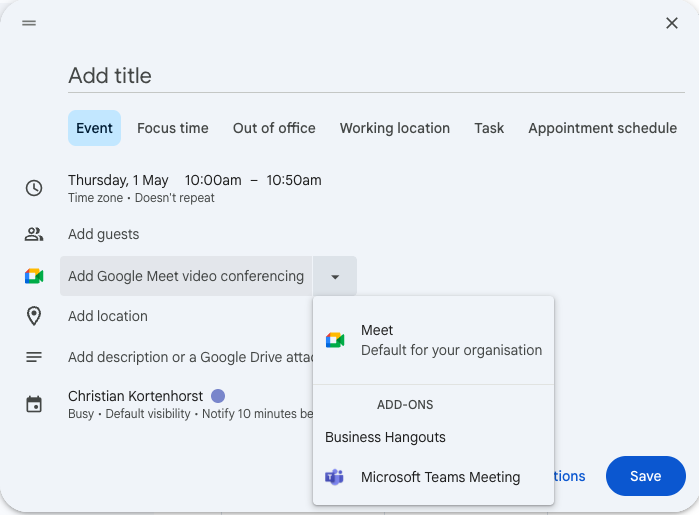The image size is (699, 515).
Task: Click the Microsoft Teams icon in dropdown
Action: 335,477
